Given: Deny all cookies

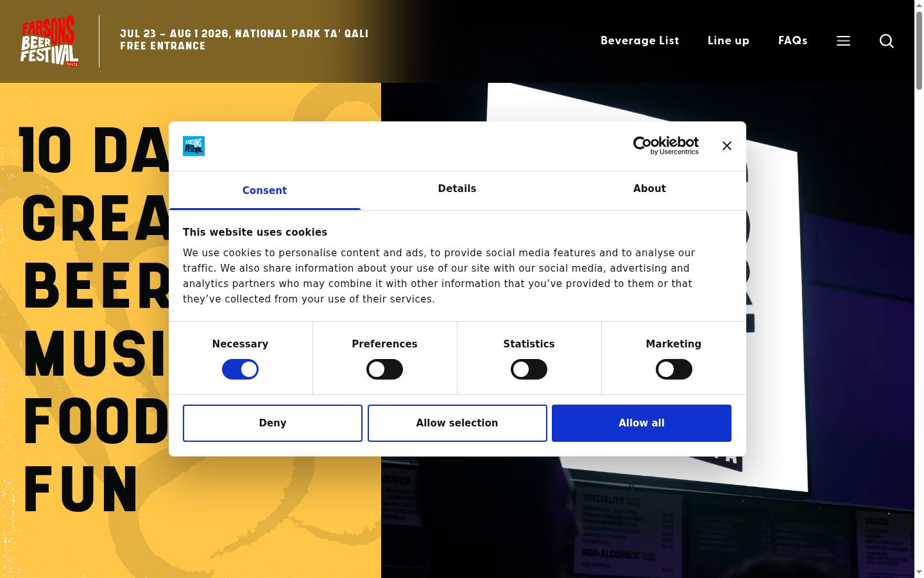Looking at the screenshot, I should pos(273,423).
